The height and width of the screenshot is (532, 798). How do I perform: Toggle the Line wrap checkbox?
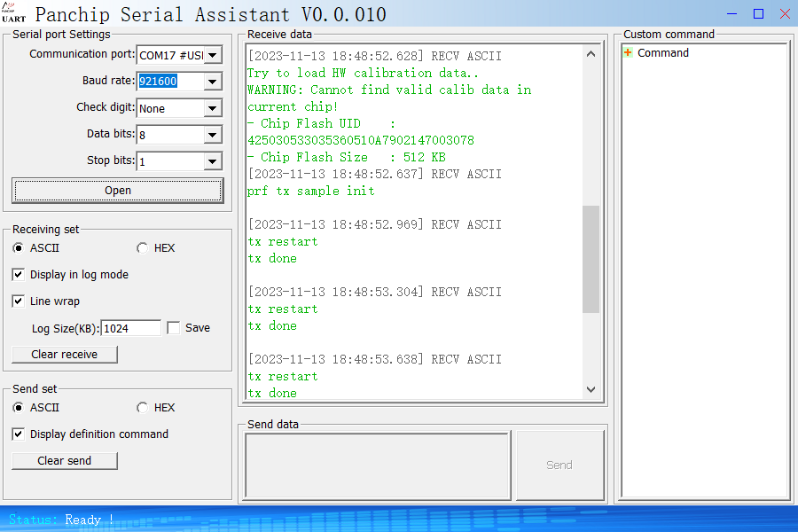tap(19, 301)
